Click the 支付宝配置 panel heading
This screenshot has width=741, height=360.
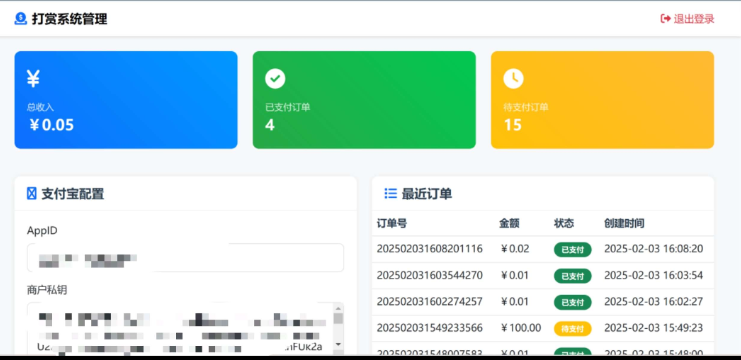click(x=73, y=194)
